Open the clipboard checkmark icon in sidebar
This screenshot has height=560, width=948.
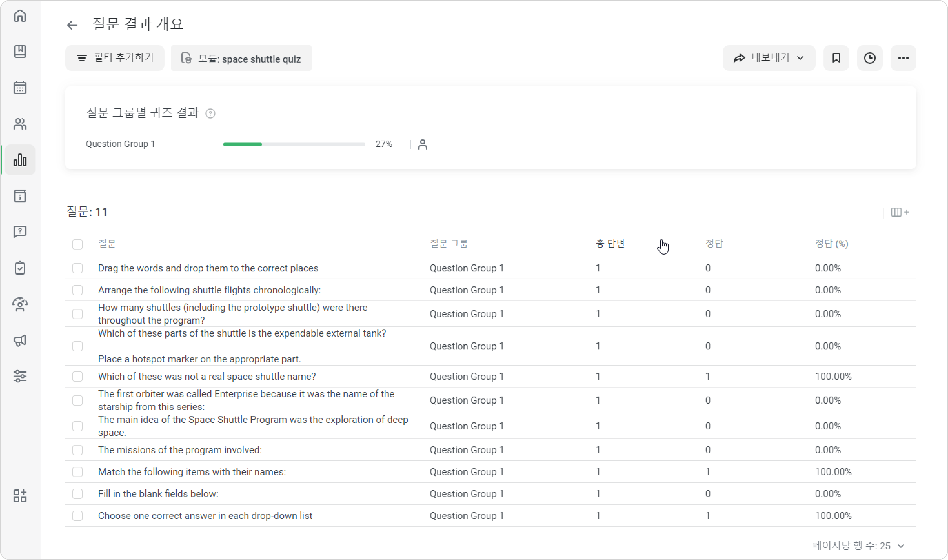[x=20, y=268]
